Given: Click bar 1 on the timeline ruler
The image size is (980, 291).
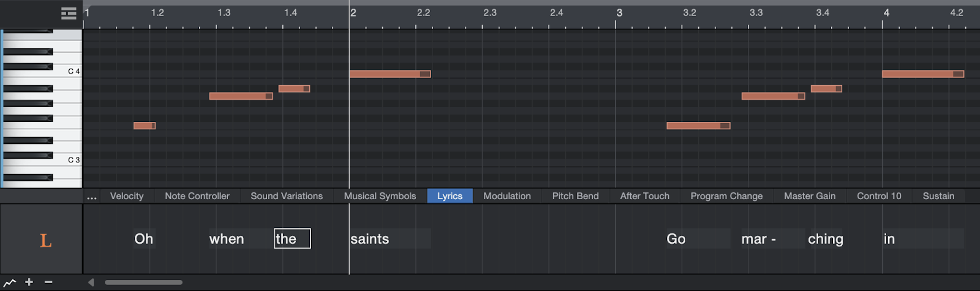Looking at the screenshot, I should coord(87,13).
